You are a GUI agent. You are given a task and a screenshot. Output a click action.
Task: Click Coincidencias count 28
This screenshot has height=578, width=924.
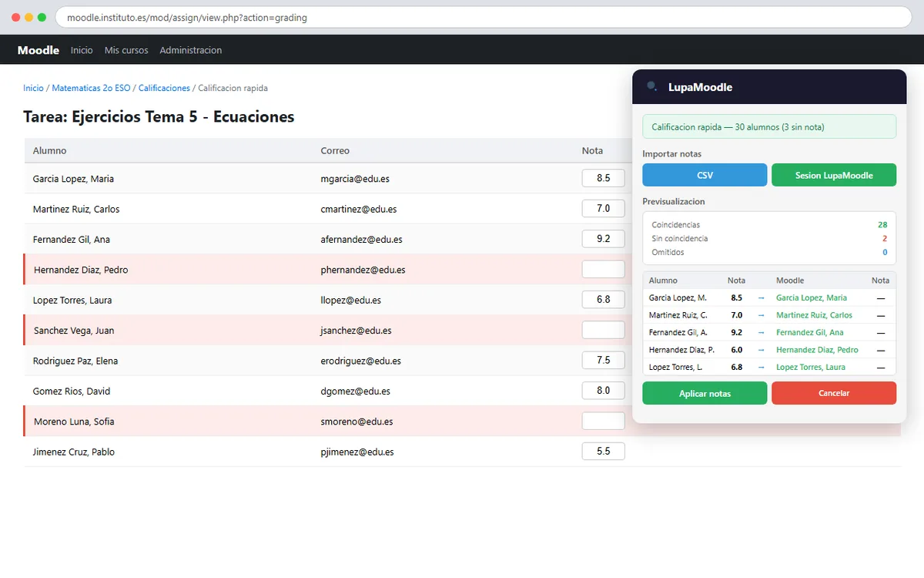tap(882, 225)
